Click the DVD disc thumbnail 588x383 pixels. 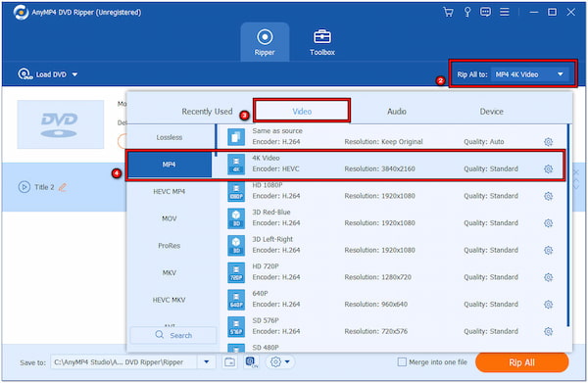click(61, 124)
